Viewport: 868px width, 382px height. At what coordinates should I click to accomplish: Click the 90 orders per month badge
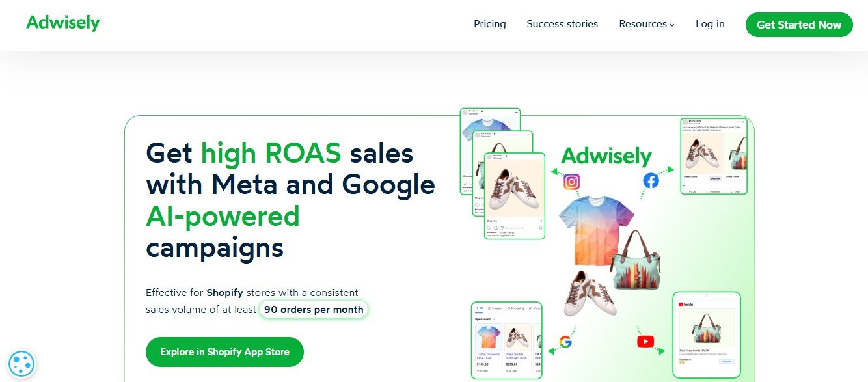point(314,310)
